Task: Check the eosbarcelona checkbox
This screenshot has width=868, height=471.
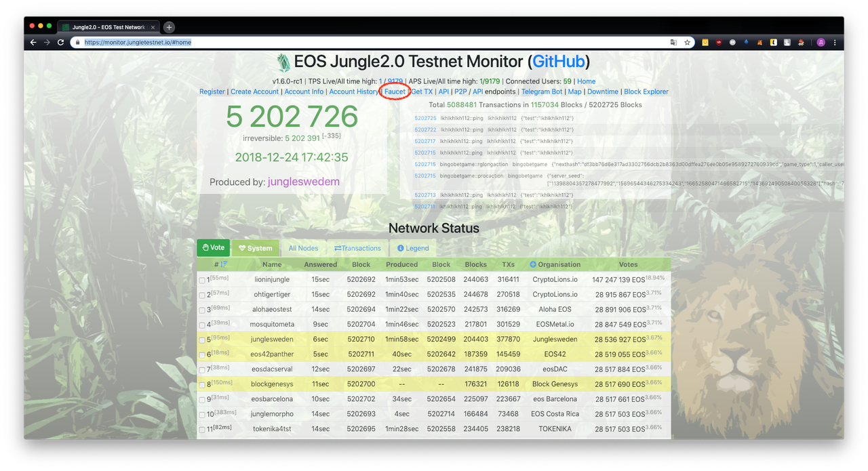Action: point(202,400)
